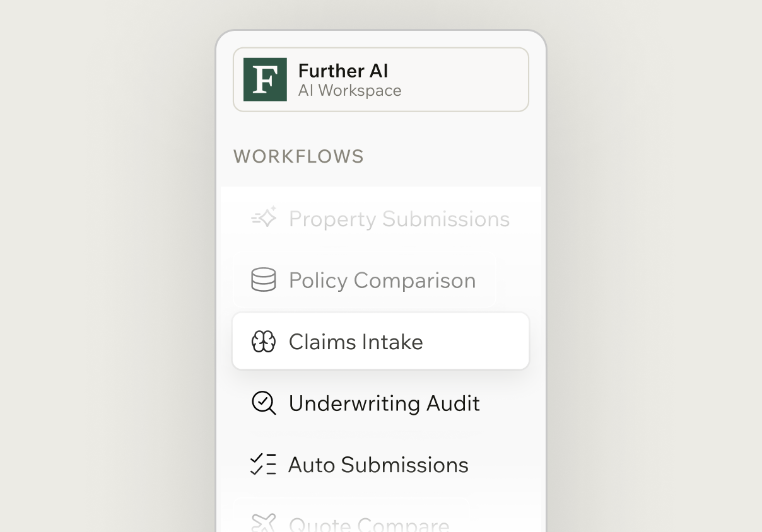This screenshot has height=532, width=762.
Task: Click the Policy Comparison database icon
Action: [264, 280]
